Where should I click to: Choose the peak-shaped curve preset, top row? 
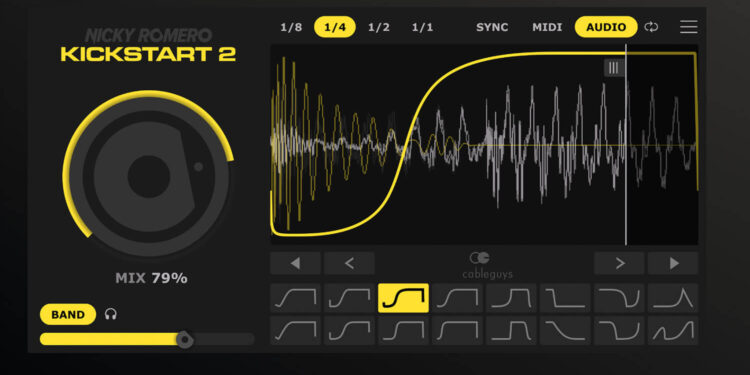pyautogui.click(x=673, y=298)
